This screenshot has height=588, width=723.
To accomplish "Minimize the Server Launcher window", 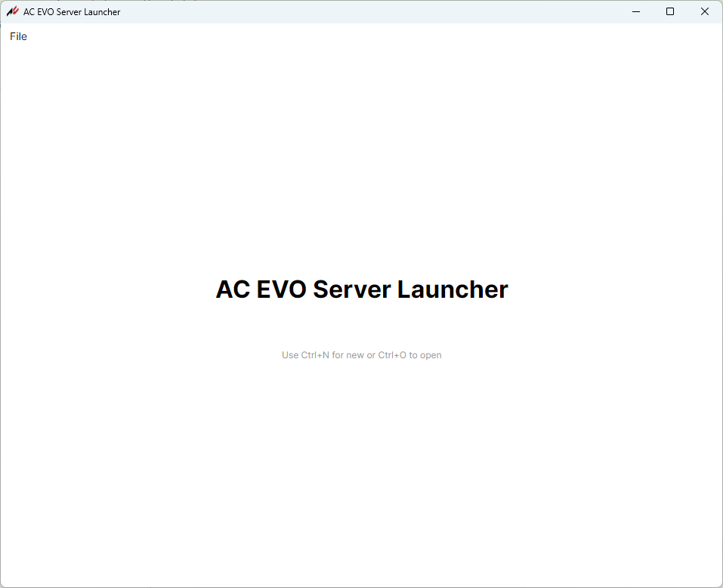I will 635,11.
